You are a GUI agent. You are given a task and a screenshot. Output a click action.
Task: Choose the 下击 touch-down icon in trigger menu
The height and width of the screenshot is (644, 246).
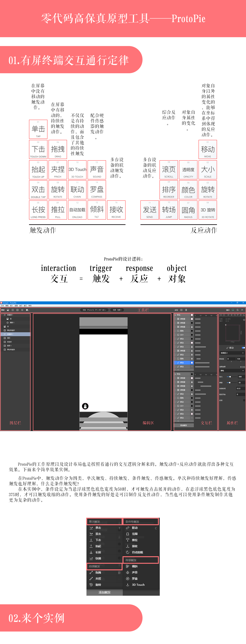[91, 540]
